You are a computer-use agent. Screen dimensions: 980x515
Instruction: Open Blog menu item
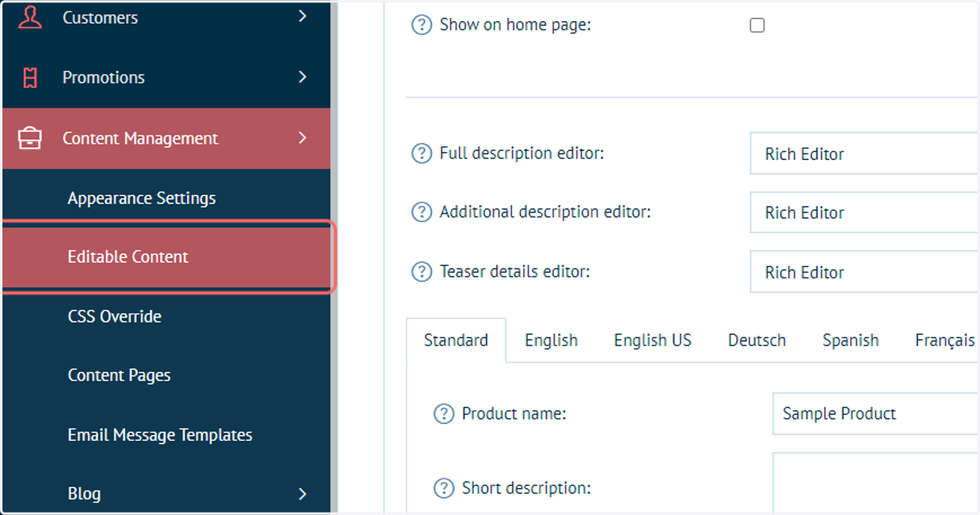[166, 494]
